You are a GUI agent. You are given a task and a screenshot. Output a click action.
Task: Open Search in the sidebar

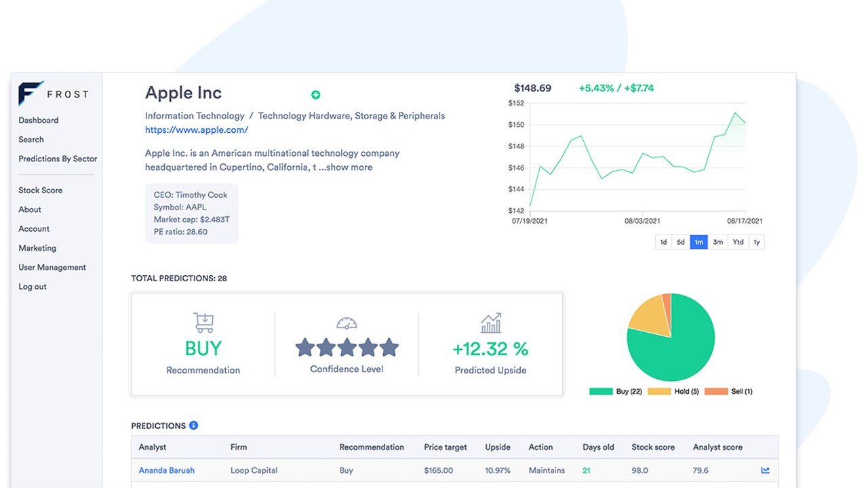click(x=31, y=140)
